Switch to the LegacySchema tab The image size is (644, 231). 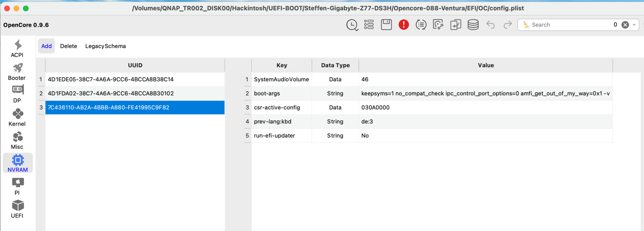click(105, 46)
